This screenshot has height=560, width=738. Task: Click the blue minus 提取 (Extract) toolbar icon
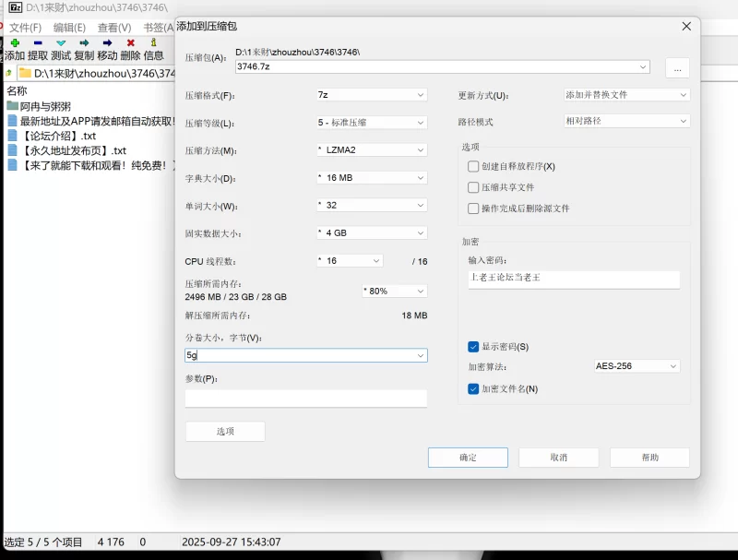[38, 42]
